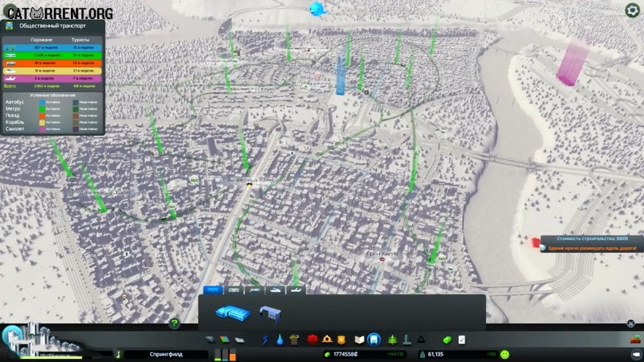644x362 pixels.
Task: Click the Общественный транспорт panel title
Action: point(53,26)
